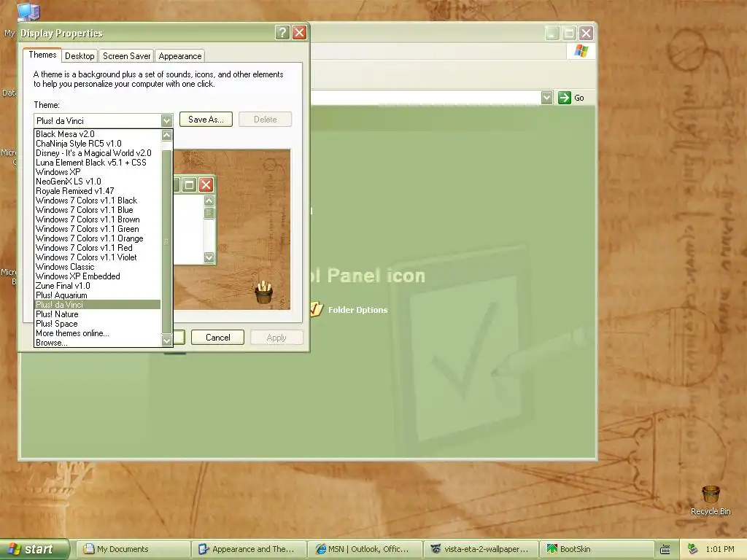The width and height of the screenshot is (747, 560).
Task: Select Windows 7 Colors v1.1 Brown
Action: pos(98,219)
